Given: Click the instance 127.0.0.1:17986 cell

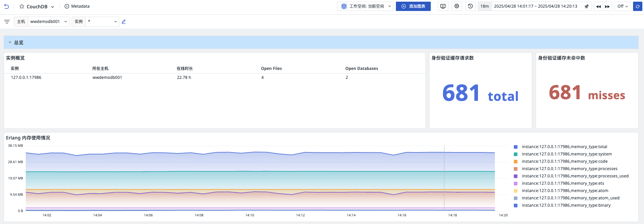Looking at the screenshot, I should (x=26, y=78).
